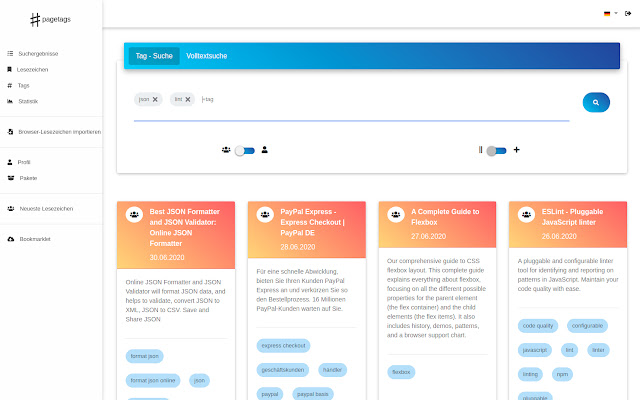Select the linting tag
640x400 pixels.
tap(530, 374)
